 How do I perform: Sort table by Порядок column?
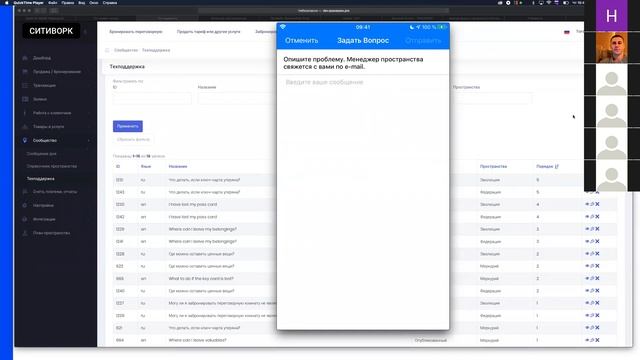click(x=547, y=167)
